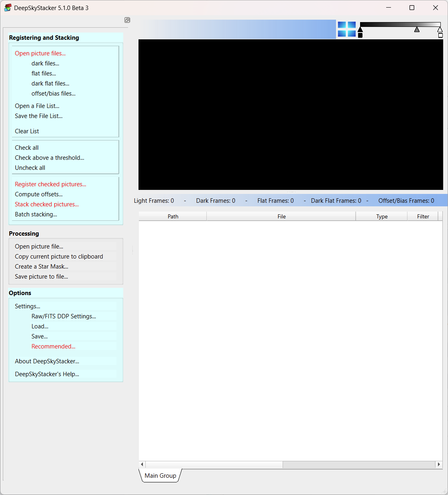The image size is (448, 495).
Task: Select the Main Group tab
Action: pos(160,476)
